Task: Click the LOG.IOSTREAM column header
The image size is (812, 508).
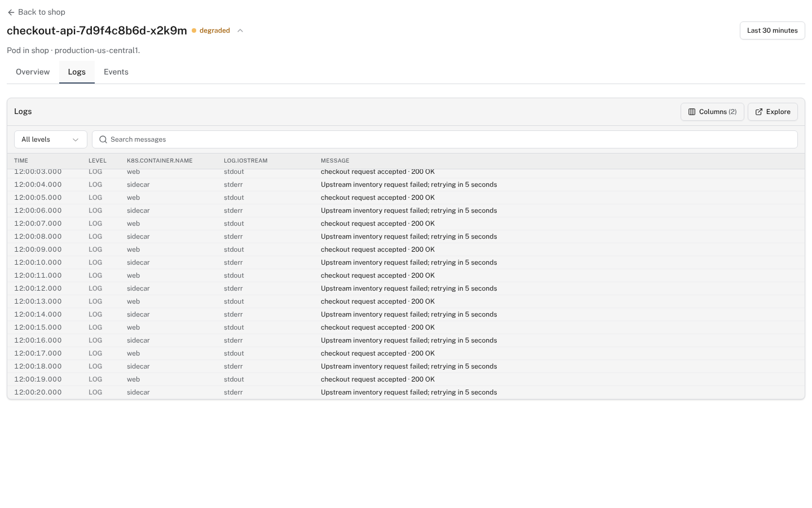Action: [x=246, y=161]
